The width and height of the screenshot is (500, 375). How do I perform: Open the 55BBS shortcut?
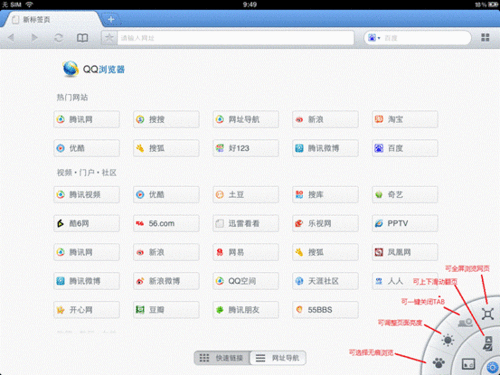325,310
